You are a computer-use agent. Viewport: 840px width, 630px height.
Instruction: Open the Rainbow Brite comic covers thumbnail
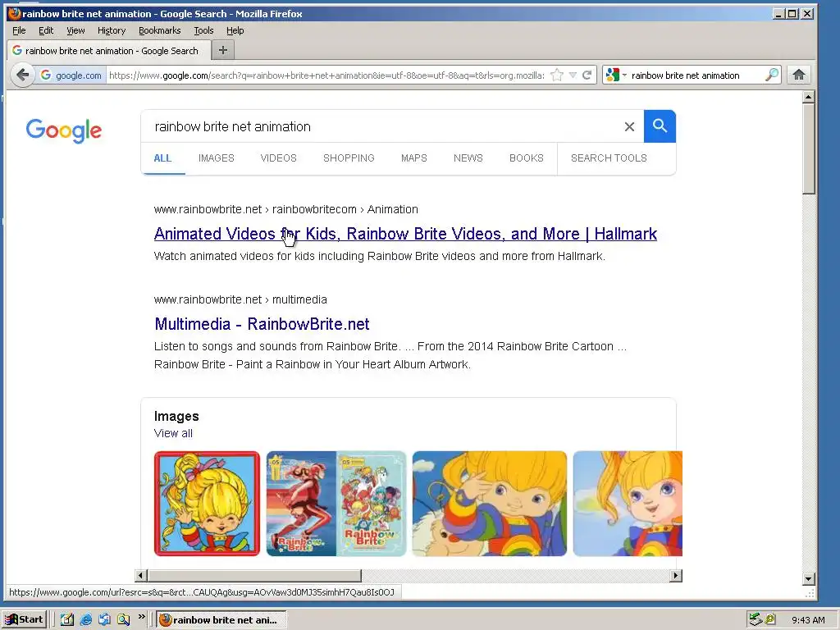(x=336, y=504)
